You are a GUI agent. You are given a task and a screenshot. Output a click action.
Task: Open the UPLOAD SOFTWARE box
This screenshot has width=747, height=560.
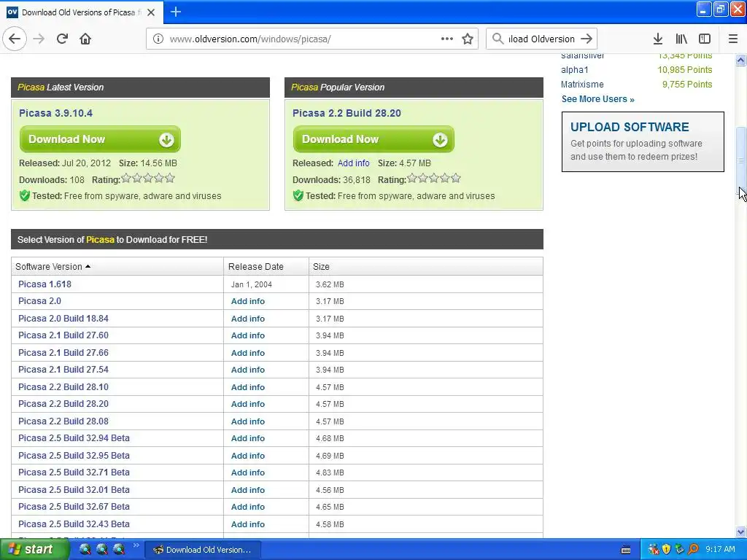643,142
